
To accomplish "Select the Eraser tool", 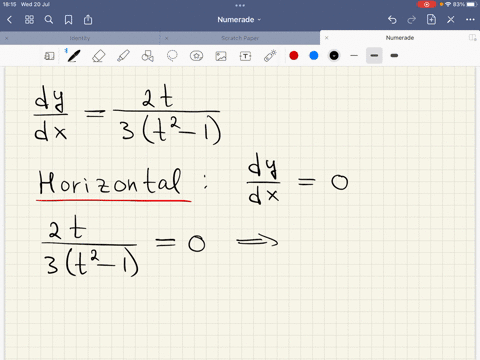I will [98, 56].
